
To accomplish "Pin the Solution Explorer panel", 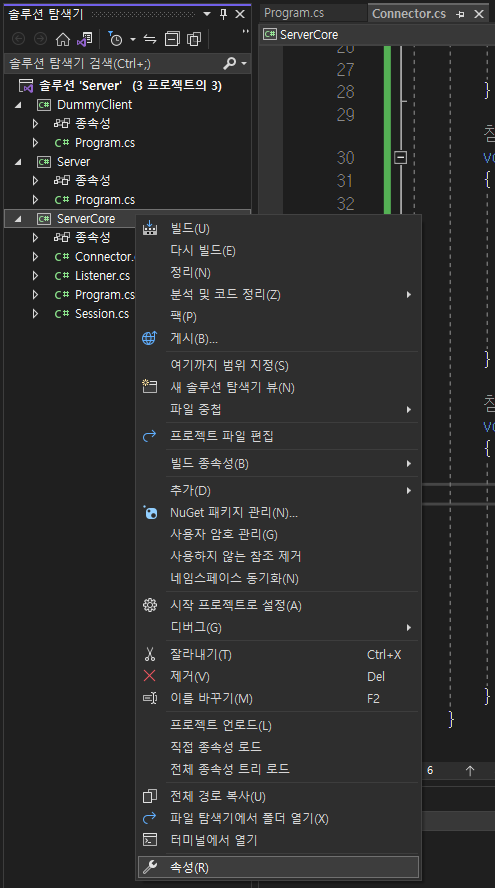I will (224, 14).
